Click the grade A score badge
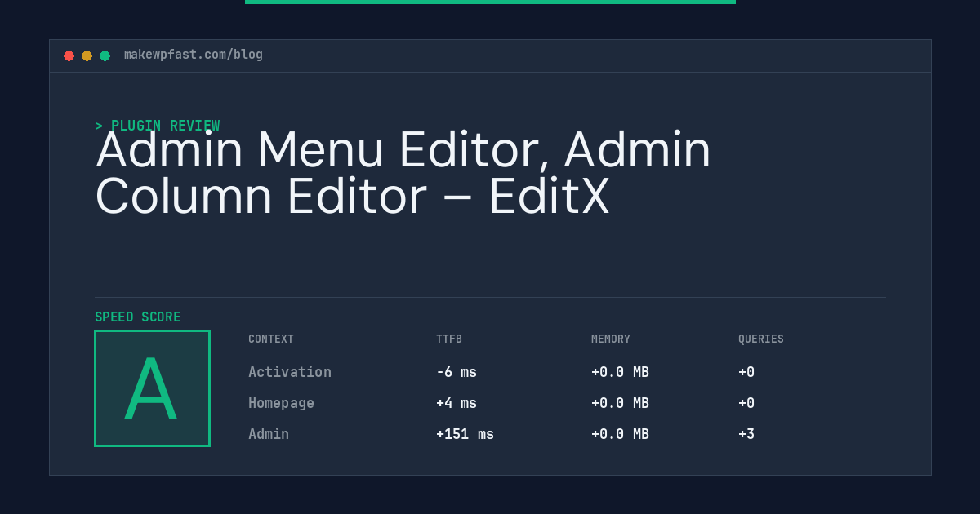The height and width of the screenshot is (514, 980). (x=152, y=388)
